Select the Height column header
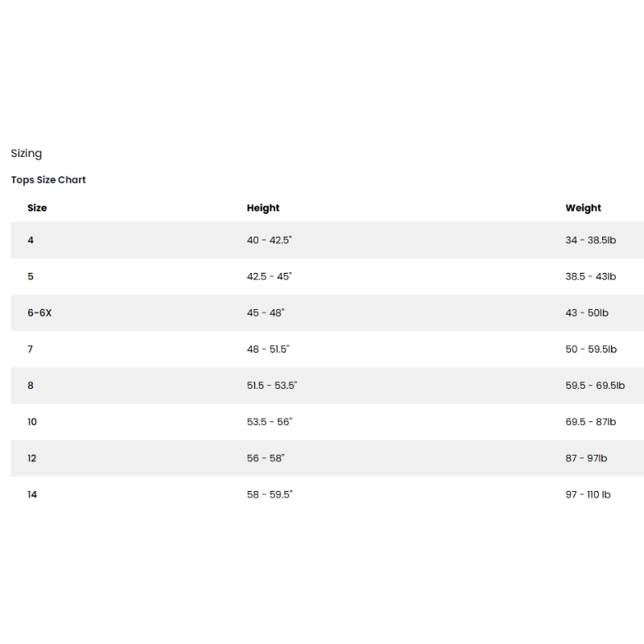This screenshot has width=644, height=644. [263, 208]
